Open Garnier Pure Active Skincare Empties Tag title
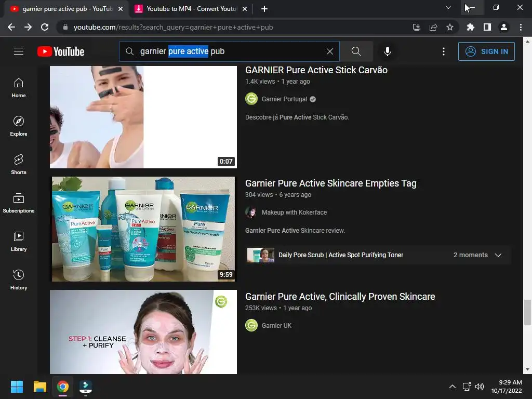 click(331, 183)
